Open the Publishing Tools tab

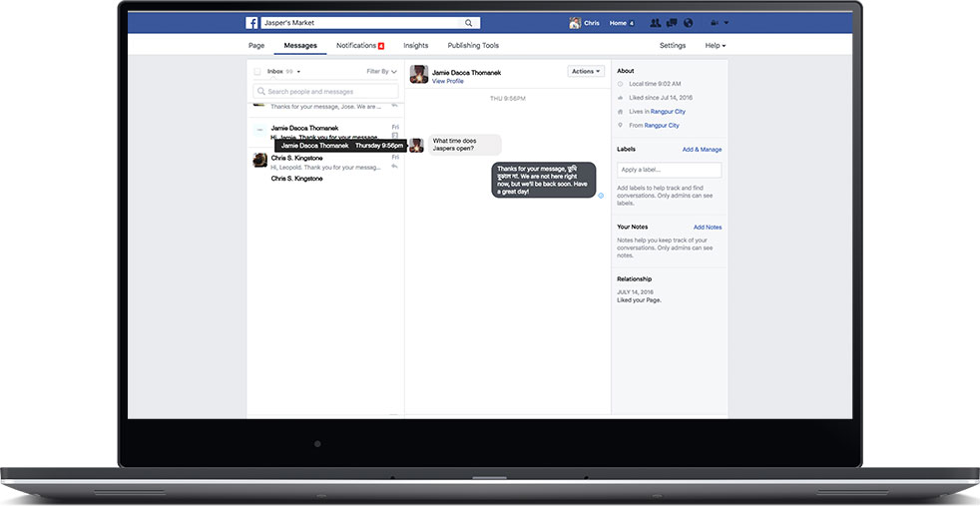(473, 46)
